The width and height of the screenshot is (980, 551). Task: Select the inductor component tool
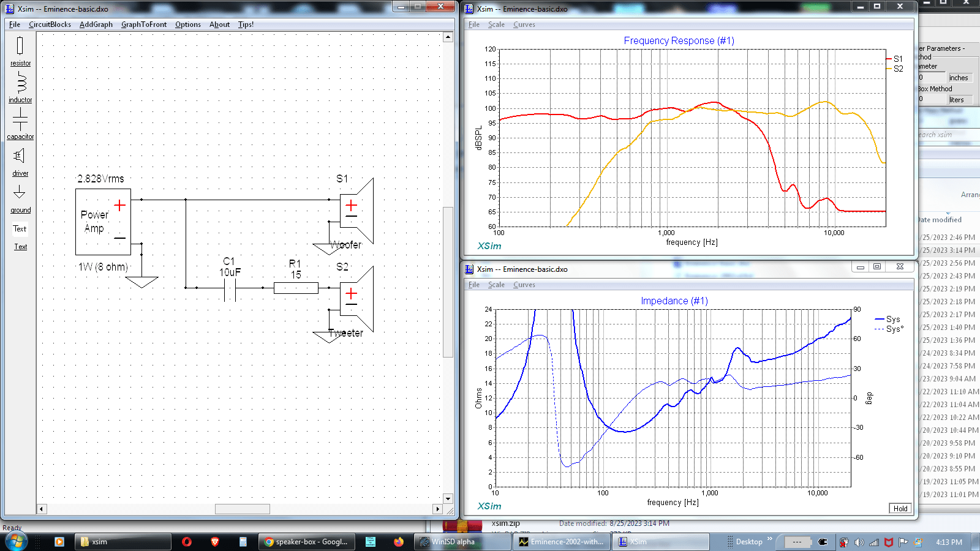pos(20,88)
